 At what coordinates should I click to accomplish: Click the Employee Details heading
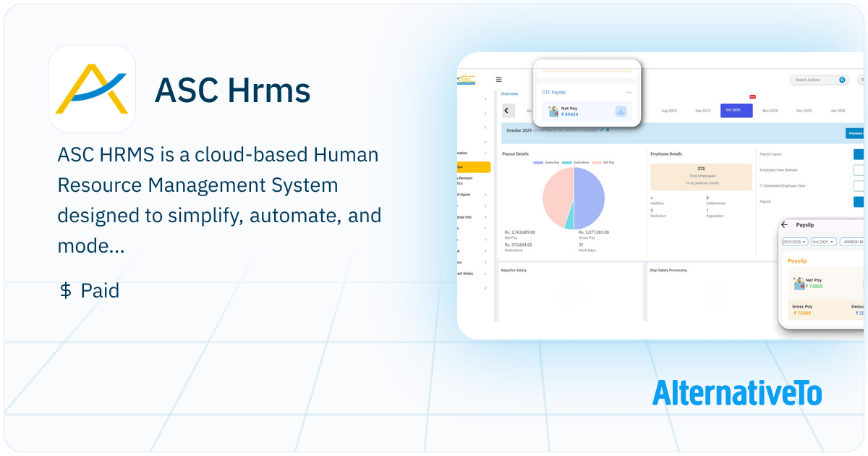pos(666,154)
